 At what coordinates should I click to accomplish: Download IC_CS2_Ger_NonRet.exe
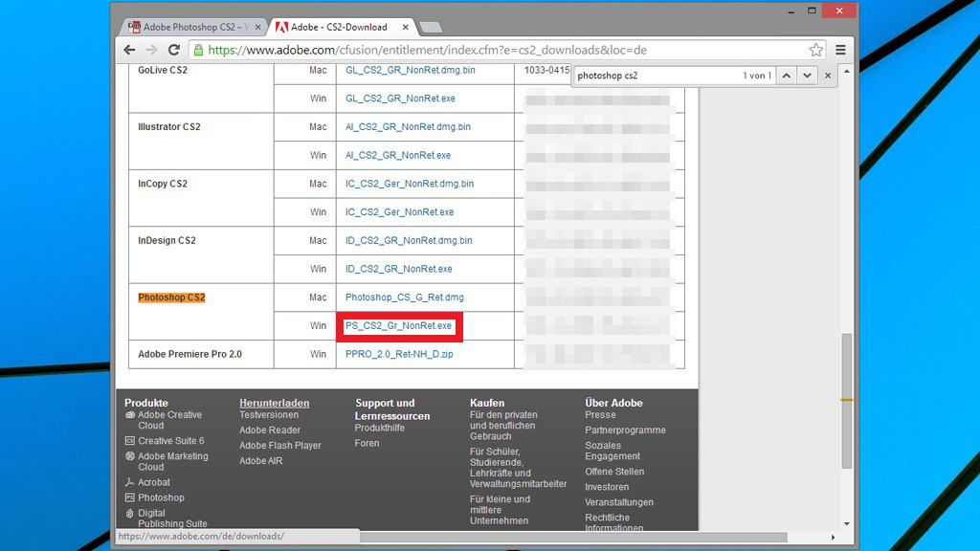[399, 212]
